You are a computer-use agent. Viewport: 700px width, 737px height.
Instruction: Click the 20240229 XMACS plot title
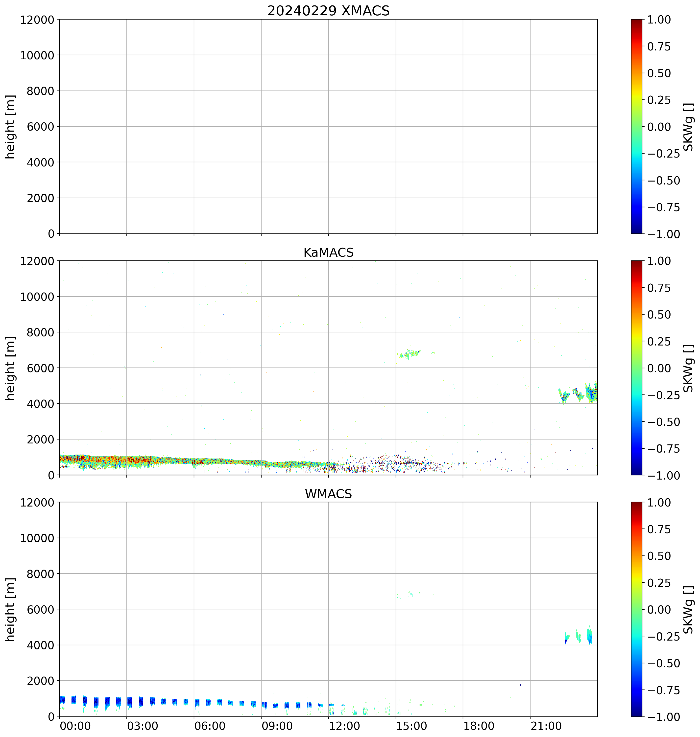pos(328,10)
